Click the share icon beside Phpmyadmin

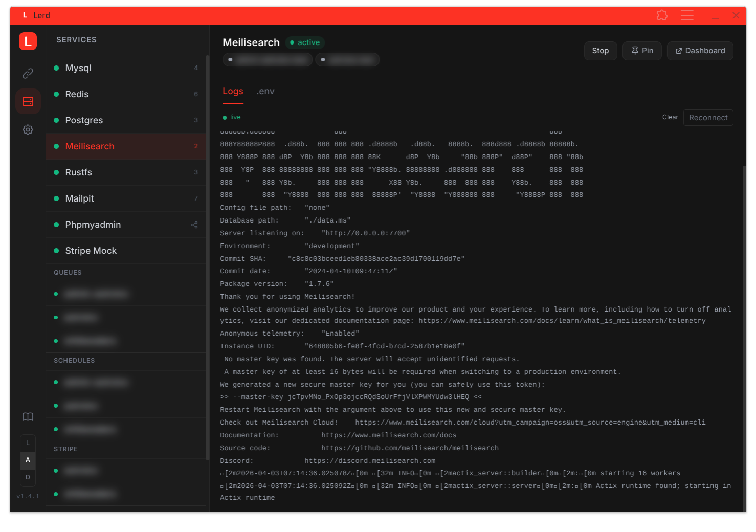194,225
